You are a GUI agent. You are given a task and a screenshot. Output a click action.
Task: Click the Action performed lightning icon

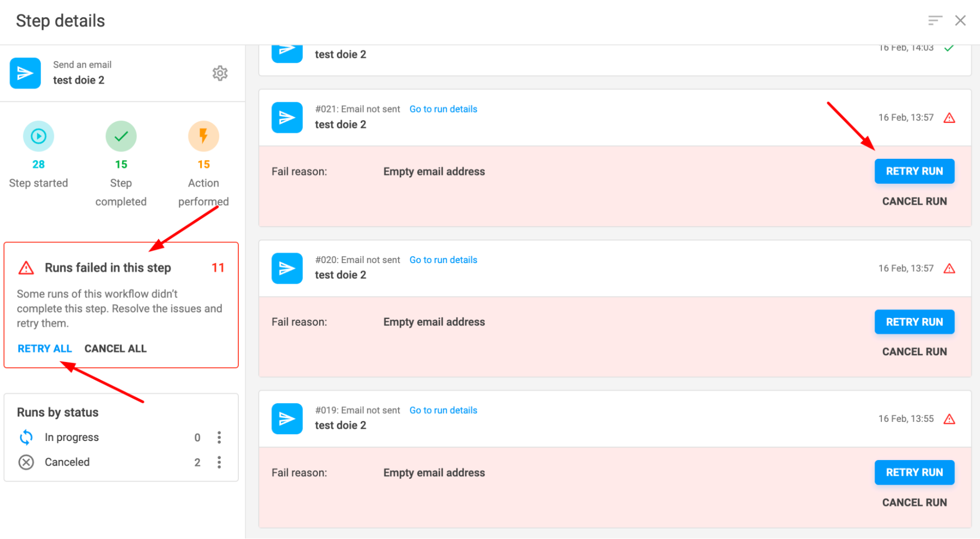click(203, 136)
